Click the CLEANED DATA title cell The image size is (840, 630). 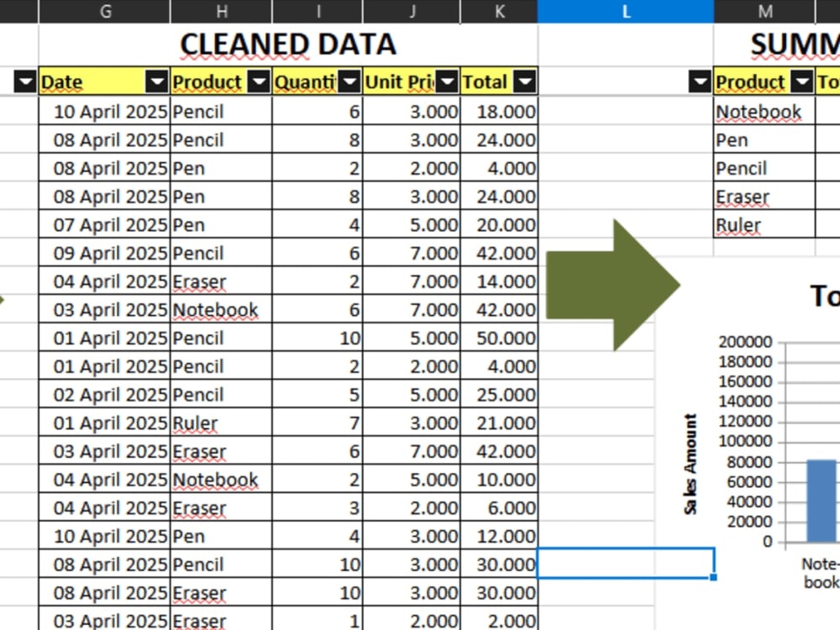coord(288,45)
